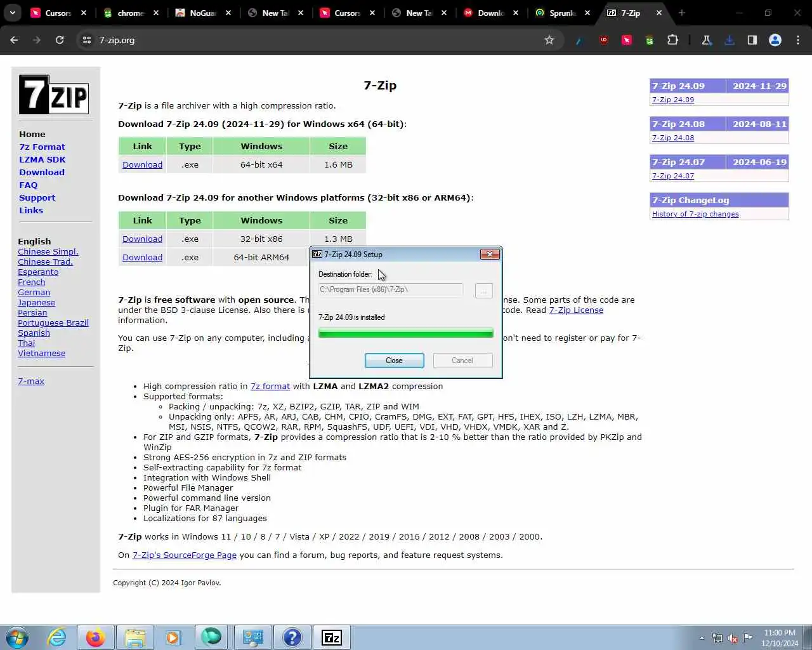Go back using the browser back arrow
This screenshot has width=812, height=650.
click(x=14, y=40)
